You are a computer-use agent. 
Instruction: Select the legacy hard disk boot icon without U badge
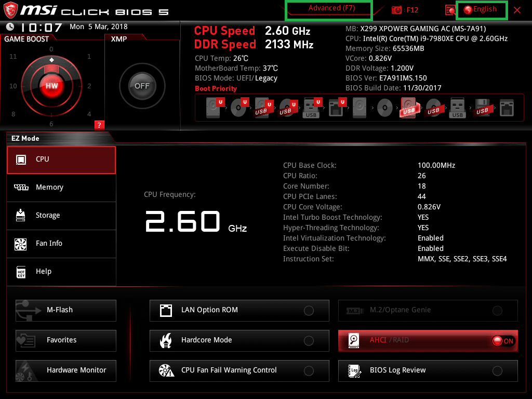360,108
